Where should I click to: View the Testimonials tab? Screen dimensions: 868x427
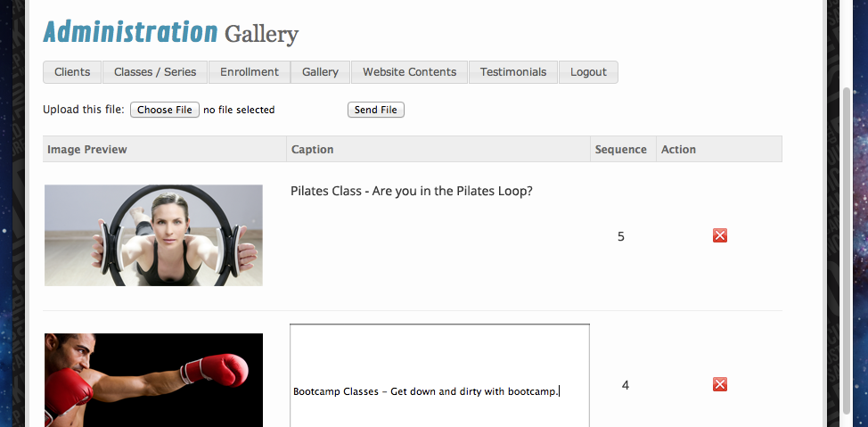pos(513,72)
